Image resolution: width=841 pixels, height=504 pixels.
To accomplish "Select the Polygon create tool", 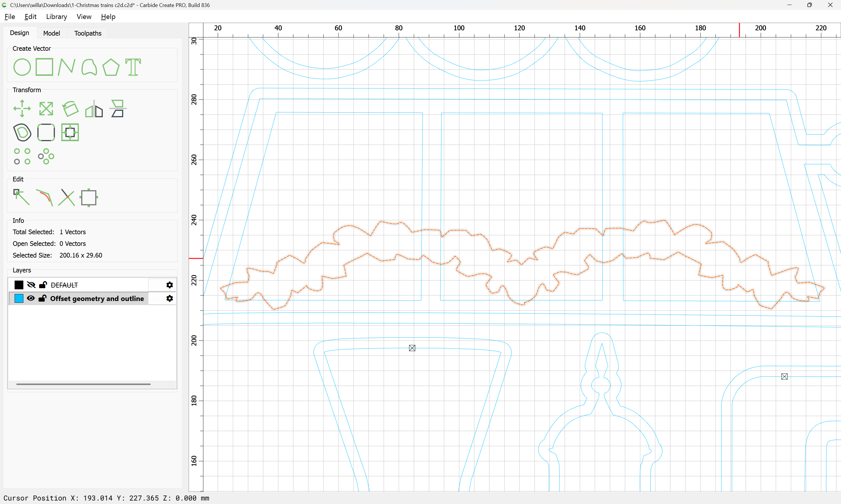I will 111,67.
